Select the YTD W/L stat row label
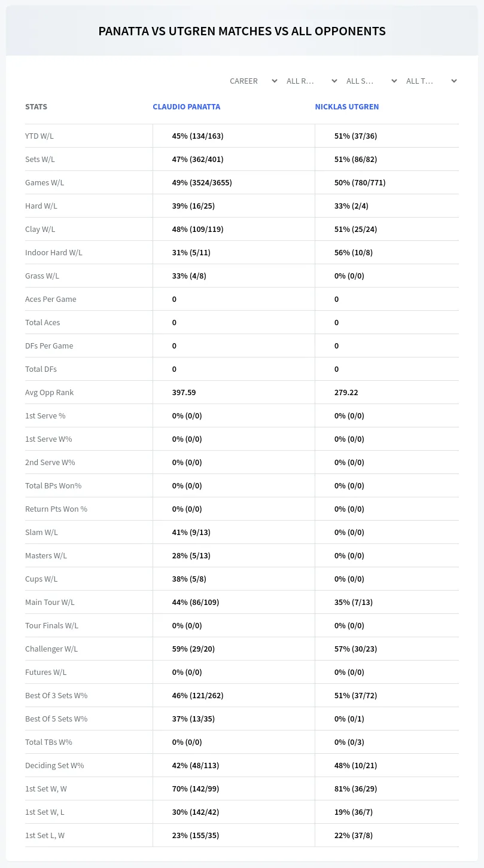484x868 pixels. point(39,136)
